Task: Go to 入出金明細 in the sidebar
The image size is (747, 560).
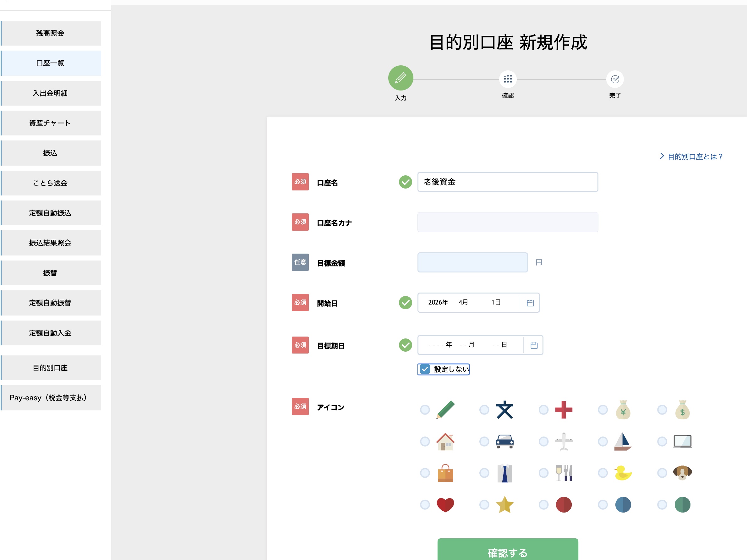Action: (x=50, y=93)
